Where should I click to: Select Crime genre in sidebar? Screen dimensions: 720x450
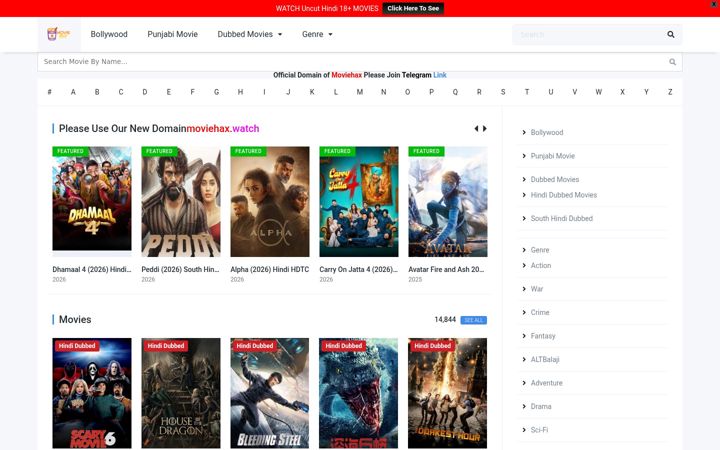[540, 312]
